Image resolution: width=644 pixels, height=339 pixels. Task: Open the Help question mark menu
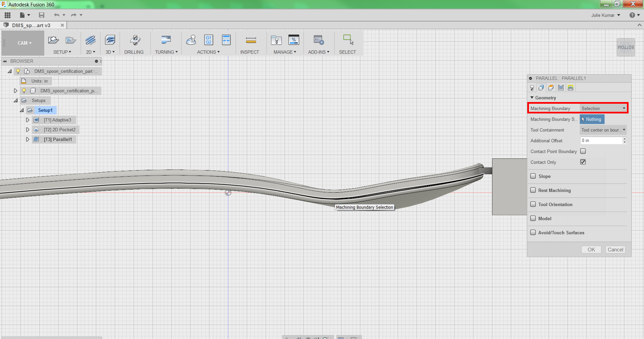632,15
